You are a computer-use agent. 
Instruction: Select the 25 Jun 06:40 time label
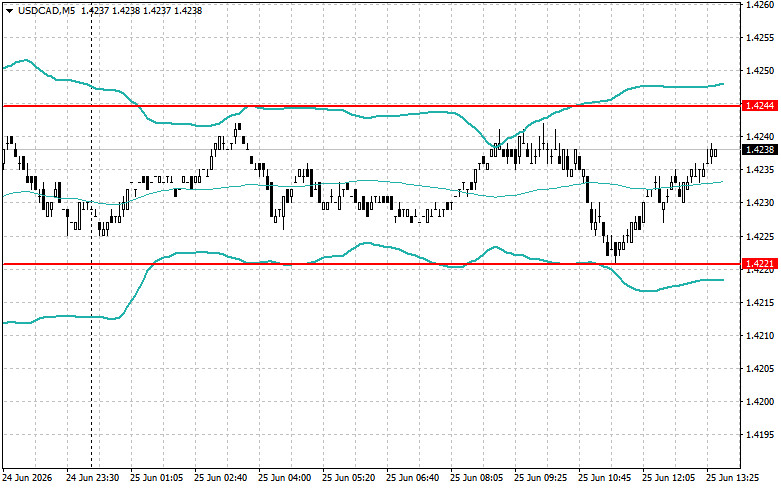pyautogui.click(x=412, y=478)
